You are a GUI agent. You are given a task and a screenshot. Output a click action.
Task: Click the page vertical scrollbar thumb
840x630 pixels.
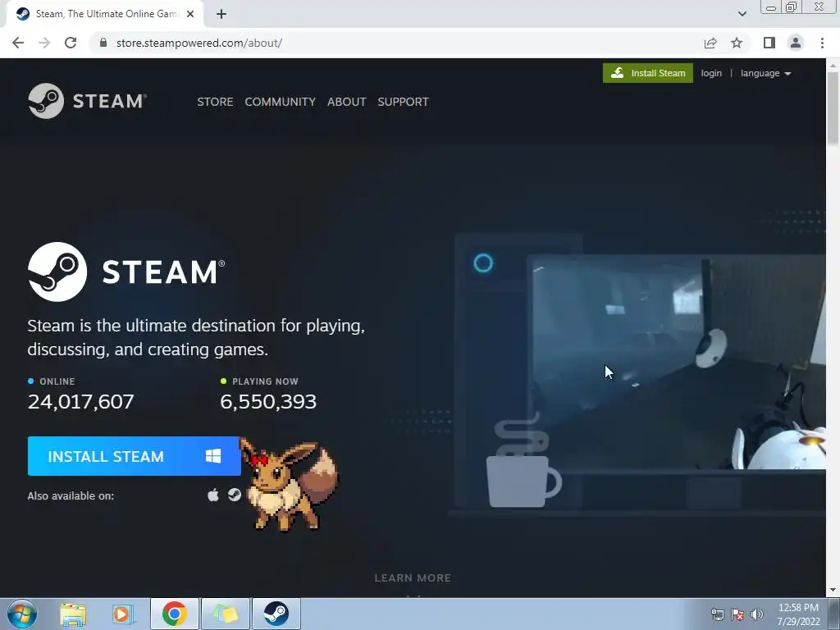(x=833, y=107)
